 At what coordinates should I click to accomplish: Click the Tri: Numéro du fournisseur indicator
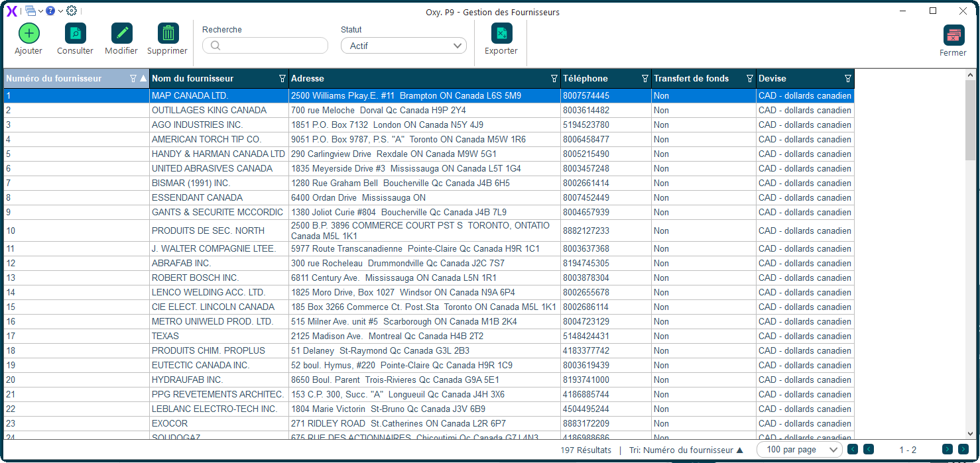click(686, 450)
